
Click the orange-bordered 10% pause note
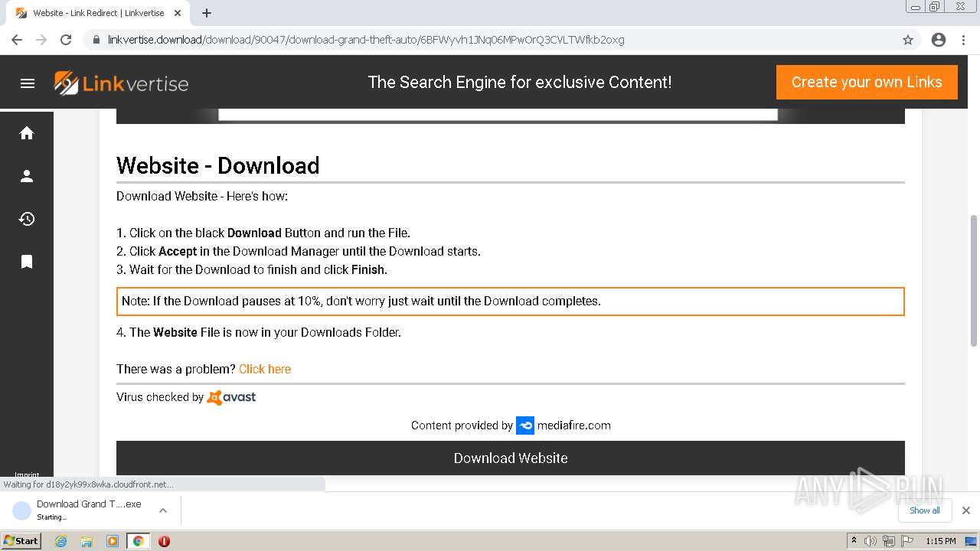click(x=511, y=302)
